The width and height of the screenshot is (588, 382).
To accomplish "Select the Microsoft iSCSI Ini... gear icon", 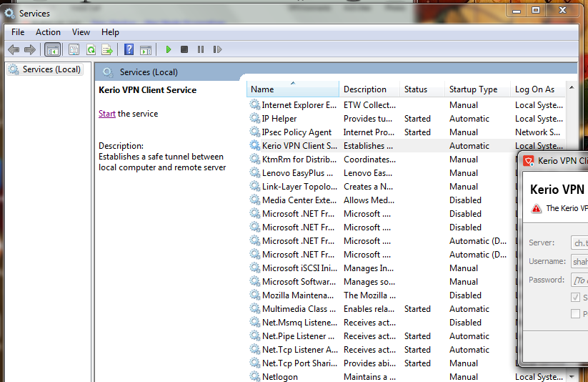I will 255,268.
